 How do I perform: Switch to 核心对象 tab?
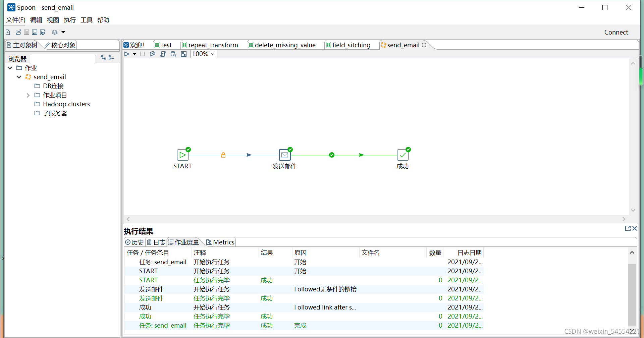(x=60, y=45)
